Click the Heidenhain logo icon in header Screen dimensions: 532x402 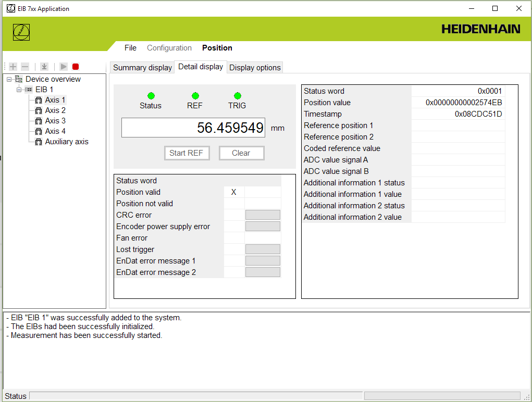21,32
